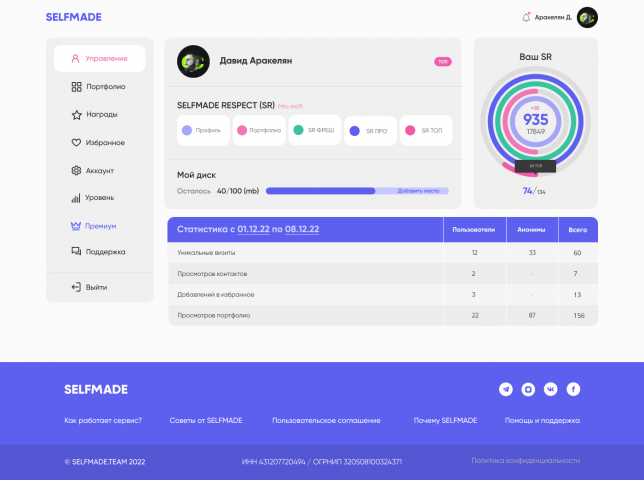
Task: Open 'Советы от SELFMADE' footer link
Action: [206, 420]
